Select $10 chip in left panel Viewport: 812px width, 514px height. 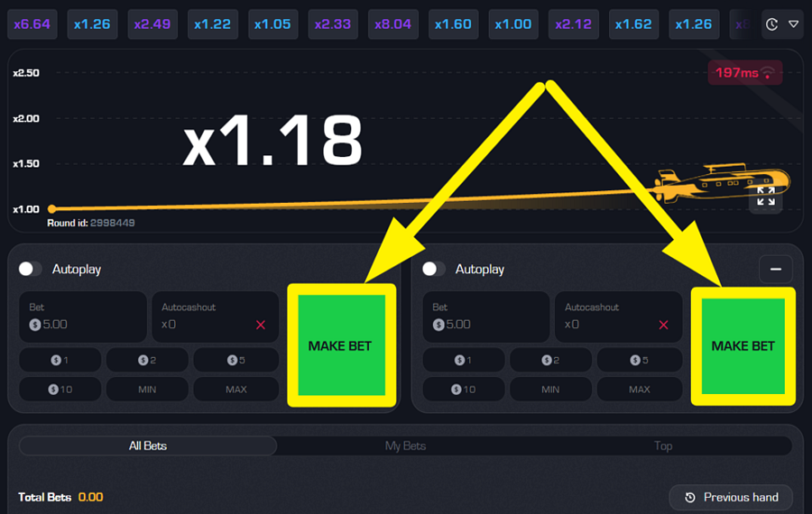click(60, 390)
